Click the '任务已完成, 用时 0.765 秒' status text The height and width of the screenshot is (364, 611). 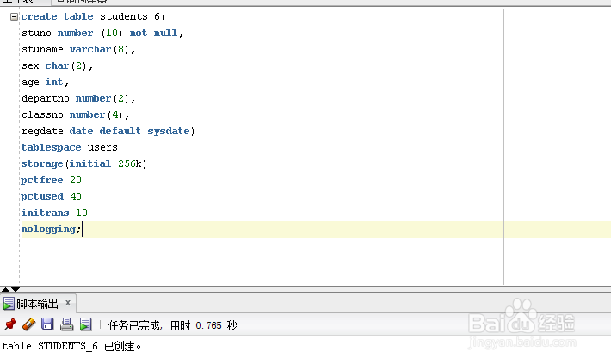(x=173, y=325)
